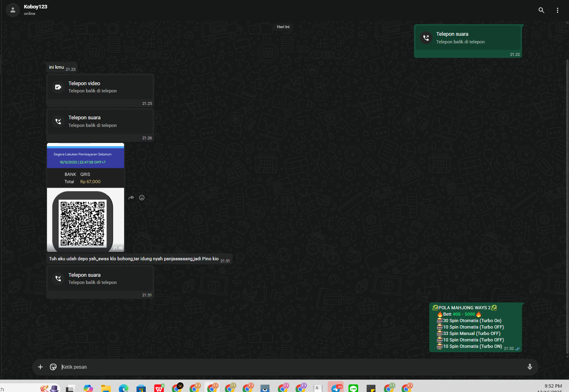Search within this chat

(541, 10)
